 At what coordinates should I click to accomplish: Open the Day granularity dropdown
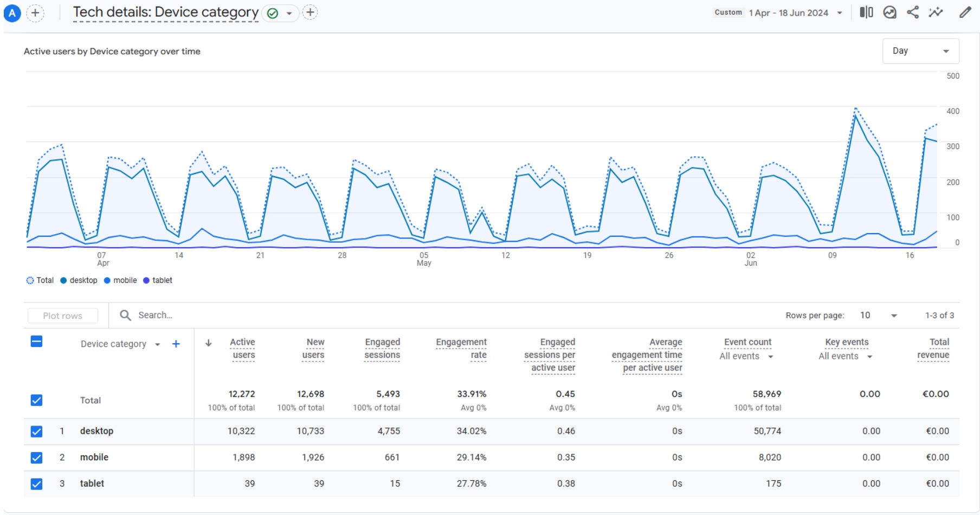click(x=920, y=51)
